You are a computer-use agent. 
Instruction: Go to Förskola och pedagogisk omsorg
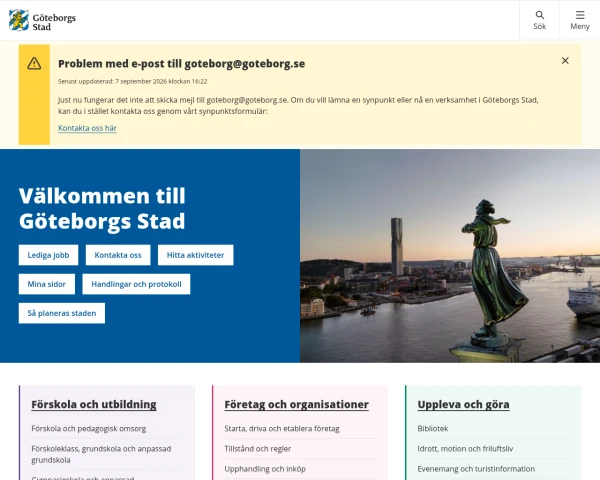click(x=89, y=429)
